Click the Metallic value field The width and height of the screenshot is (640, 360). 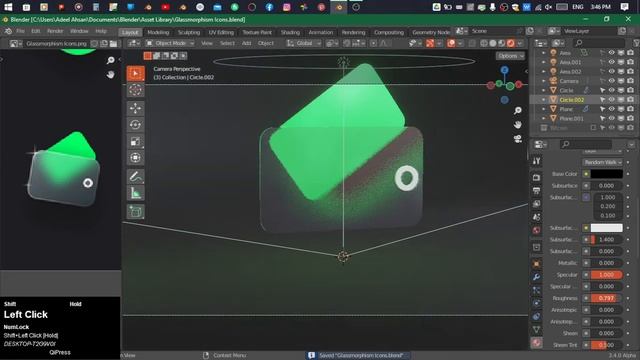click(x=607, y=263)
